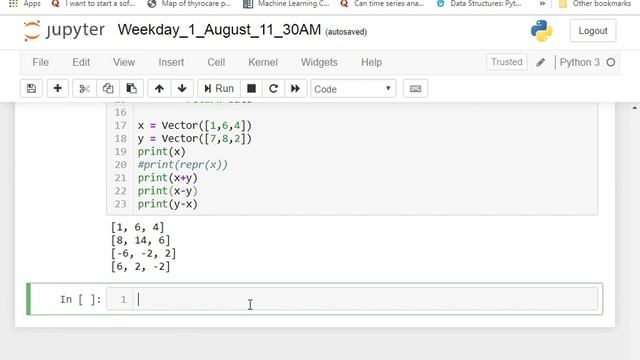Click the autosaved status text
Image resolution: width=640 pixels, height=360 pixels.
click(x=346, y=32)
